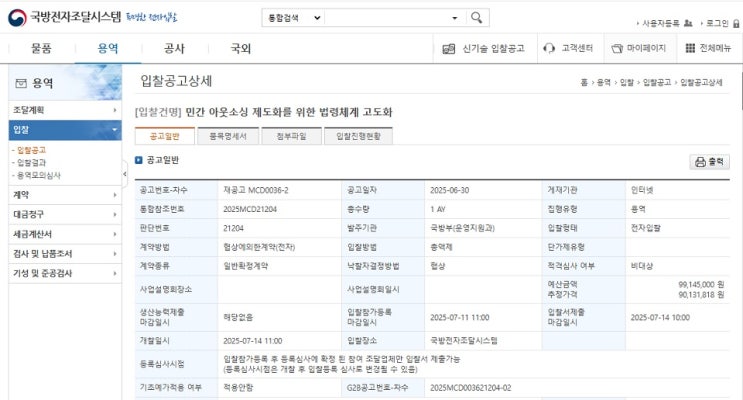Viewport: 743px width, 400px height.
Task: Expand 조달계획 sidebar menu
Action: [x=65, y=110]
